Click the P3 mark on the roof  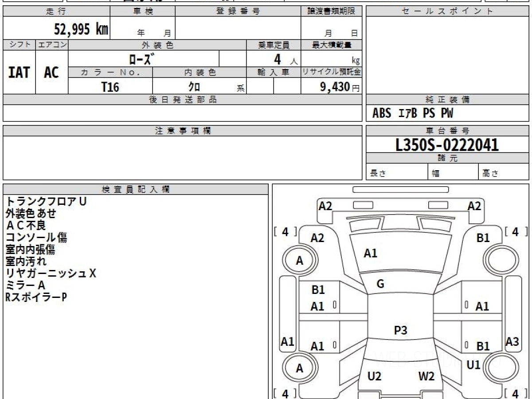point(401,330)
